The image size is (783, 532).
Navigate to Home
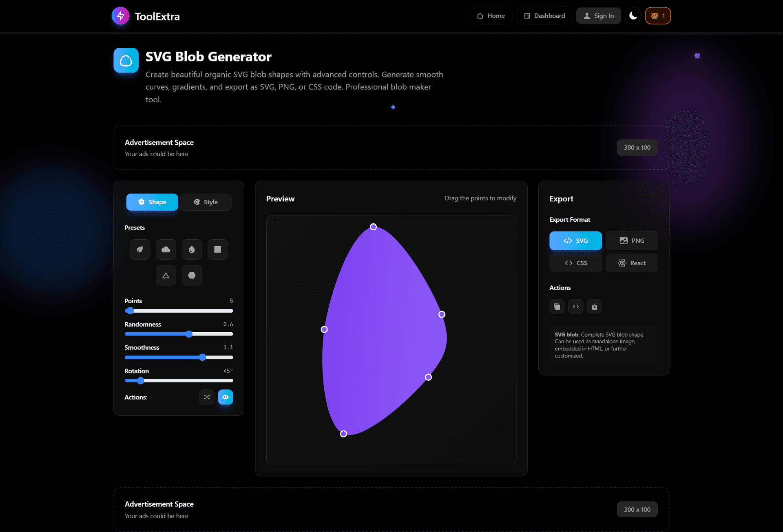(x=491, y=15)
